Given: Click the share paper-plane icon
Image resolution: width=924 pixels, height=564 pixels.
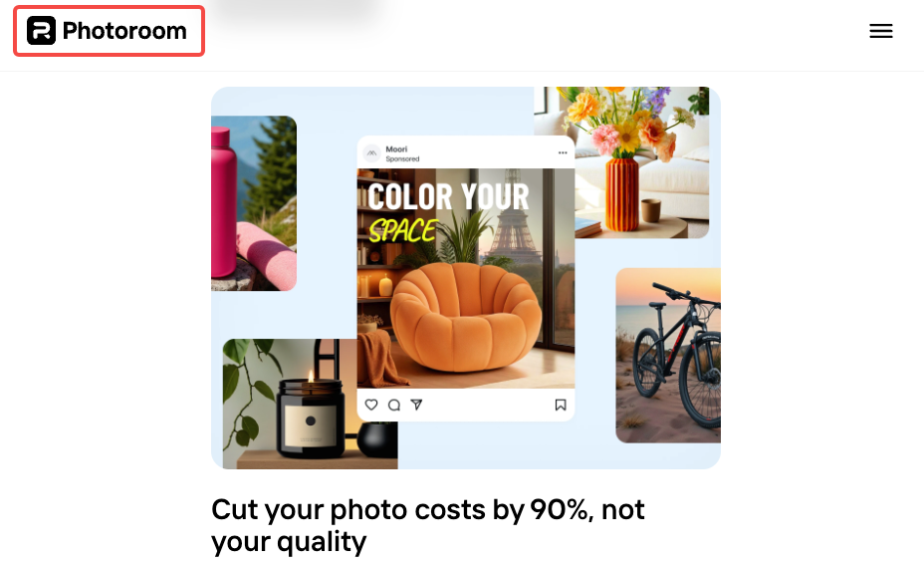Looking at the screenshot, I should pyautogui.click(x=416, y=405).
